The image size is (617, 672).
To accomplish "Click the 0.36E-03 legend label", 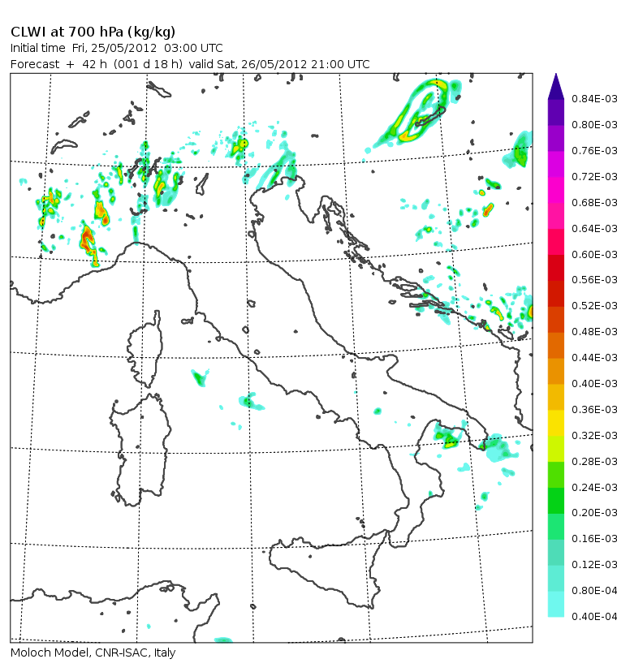I will click(594, 410).
